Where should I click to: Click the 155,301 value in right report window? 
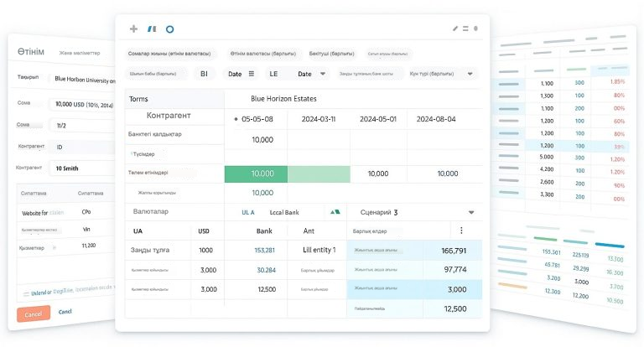[551, 252]
